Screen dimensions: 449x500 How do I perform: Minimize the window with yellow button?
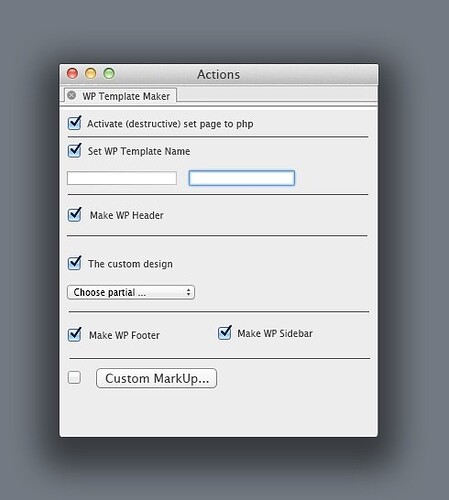point(91,73)
